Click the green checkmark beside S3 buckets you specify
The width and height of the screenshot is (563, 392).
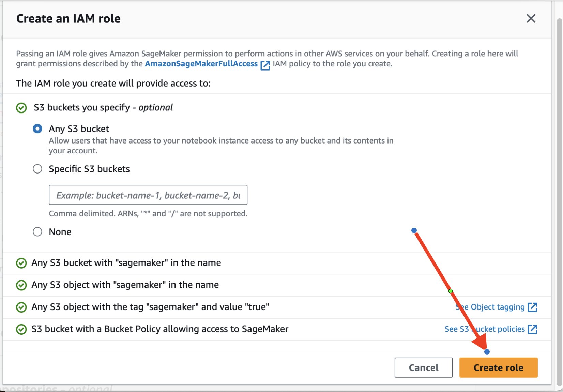point(21,108)
